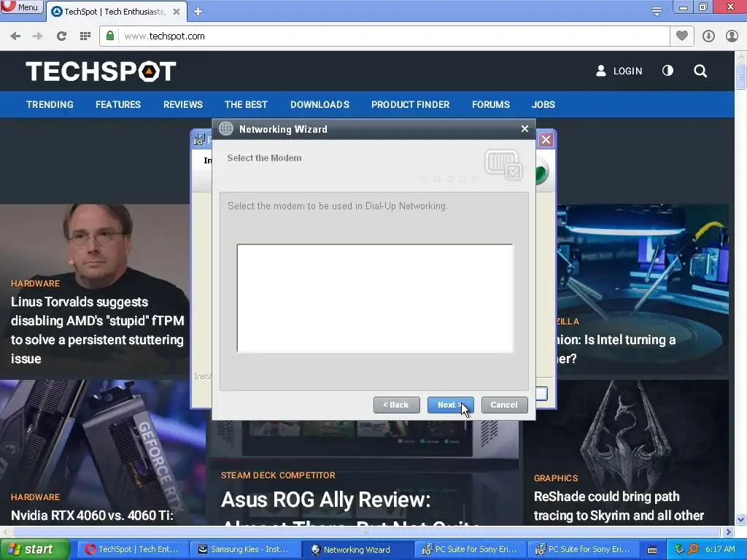Click the Back button in wizard
The width and height of the screenshot is (747, 560).
tap(396, 405)
